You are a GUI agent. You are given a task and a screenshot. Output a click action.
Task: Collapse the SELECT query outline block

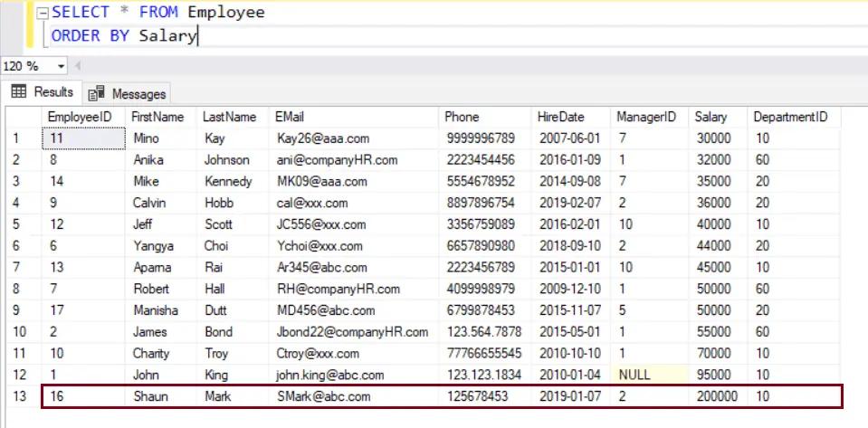[41, 14]
